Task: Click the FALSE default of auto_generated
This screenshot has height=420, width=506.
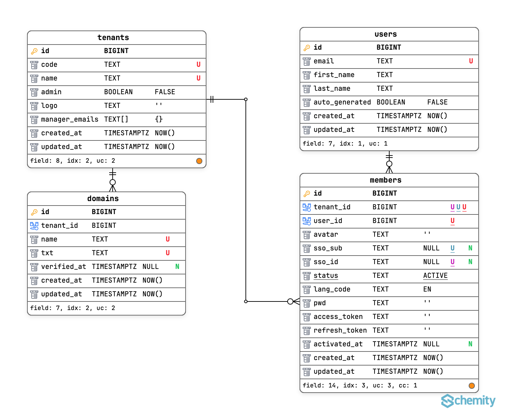Action: [x=438, y=102]
